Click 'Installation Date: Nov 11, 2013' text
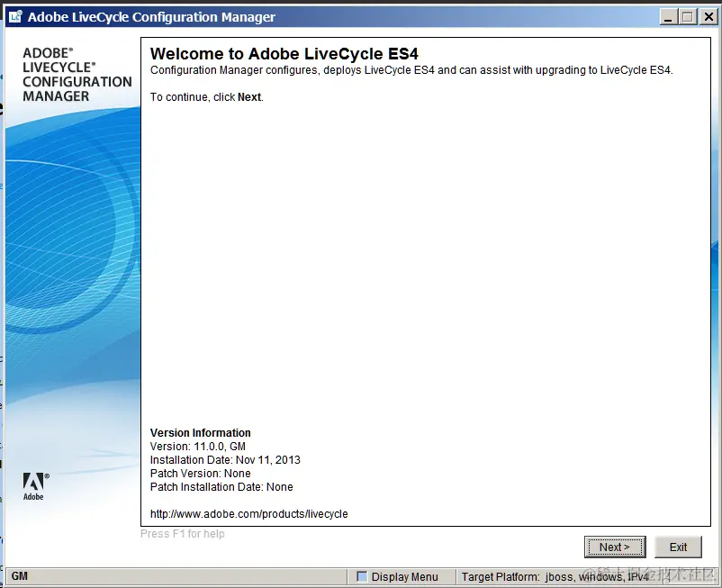This screenshot has width=722, height=588. [225, 459]
